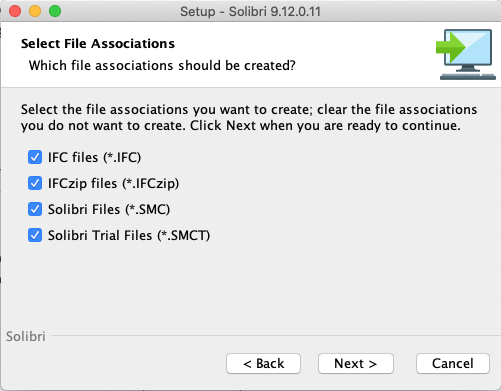Click the 'IFC files (*.IFC)' label text

coord(95,157)
